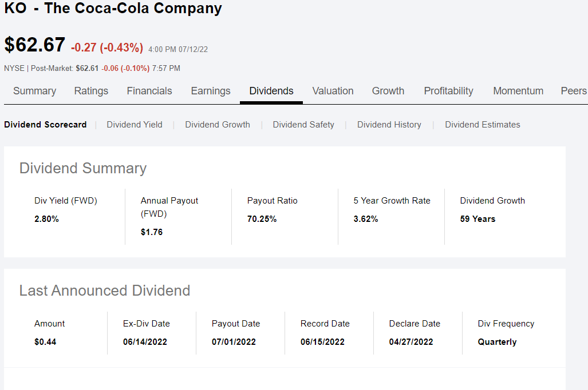The height and width of the screenshot is (390, 588).
Task: Click the Annual Payout (FWD) label
Action: point(169,207)
